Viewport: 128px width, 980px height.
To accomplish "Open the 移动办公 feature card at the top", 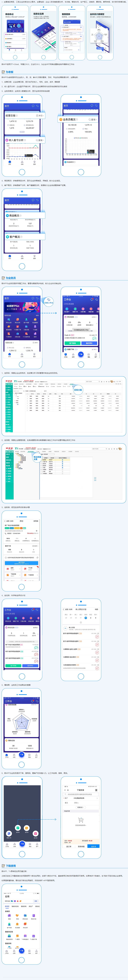I will [15, 33].
